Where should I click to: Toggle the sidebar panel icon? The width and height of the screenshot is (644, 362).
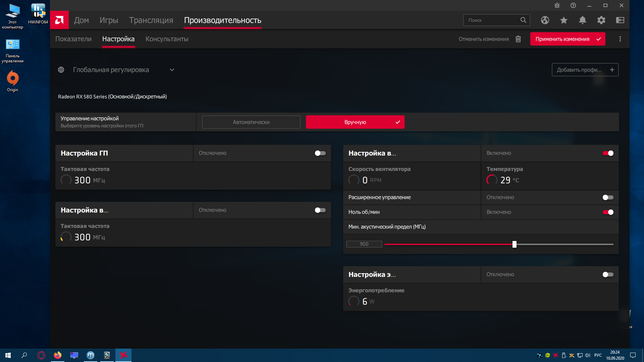click(x=620, y=20)
